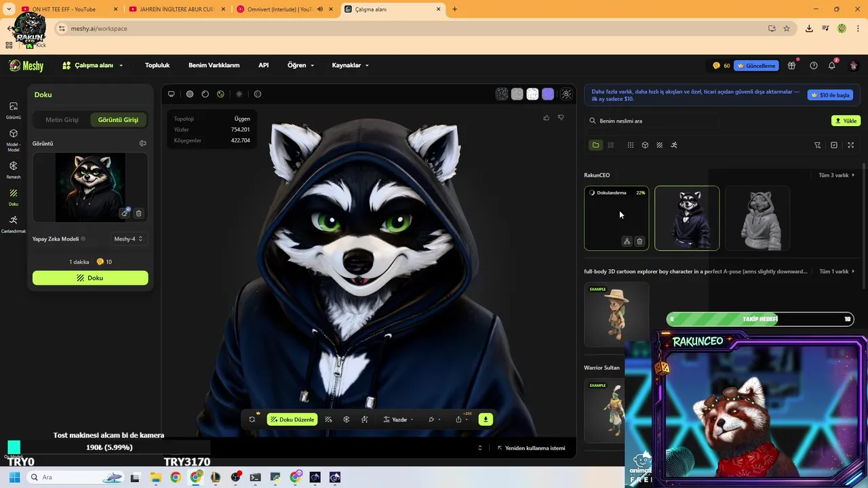Viewport: 868px width, 488px height.
Task: Switch to Metin Girişi tab
Action: pyautogui.click(x=62, y=120)
